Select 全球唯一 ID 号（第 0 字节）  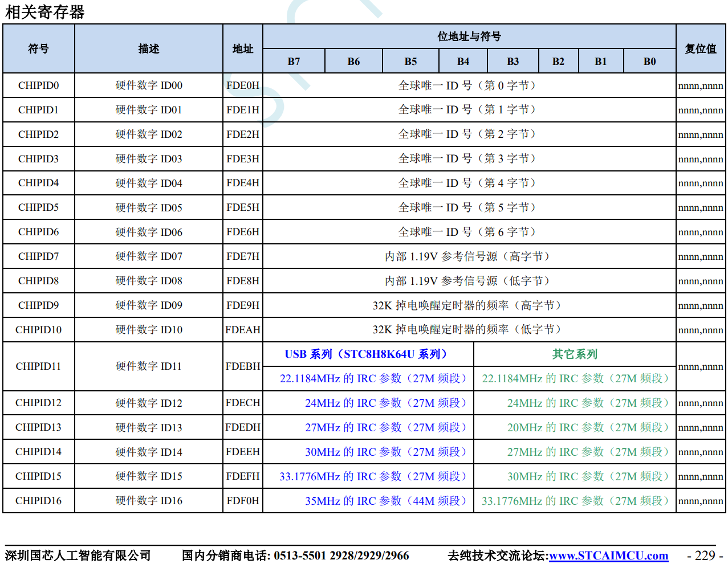469,85
